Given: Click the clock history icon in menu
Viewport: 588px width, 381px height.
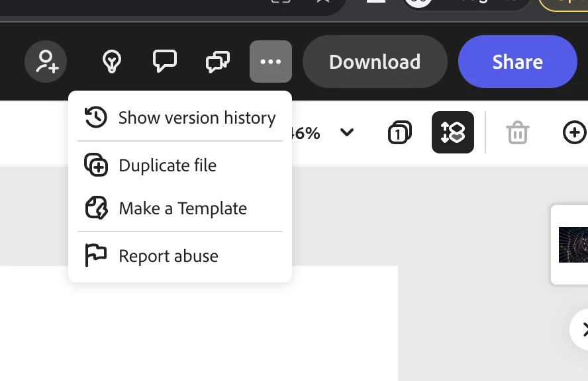Looking at the screenshot, I should pyautogui.click(x=95, y=117).
